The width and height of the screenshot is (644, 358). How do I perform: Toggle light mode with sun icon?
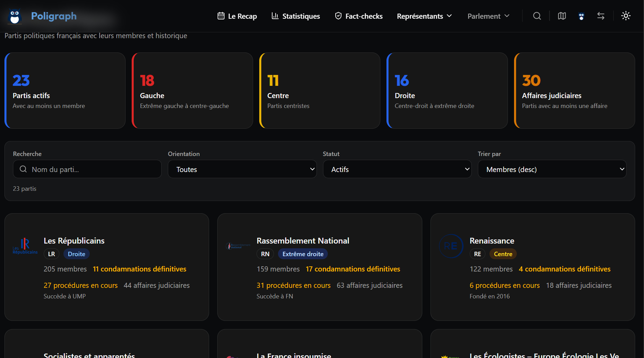point(626,16)
